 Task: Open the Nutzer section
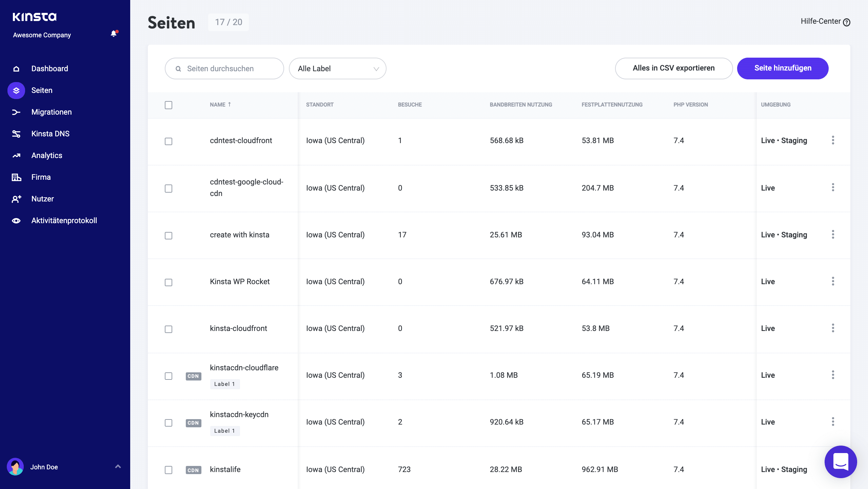click(x=42, y=198)
